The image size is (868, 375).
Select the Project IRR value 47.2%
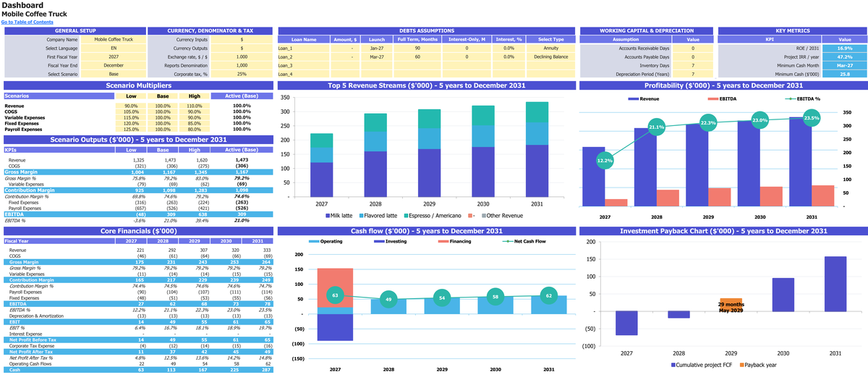point(845,56)
